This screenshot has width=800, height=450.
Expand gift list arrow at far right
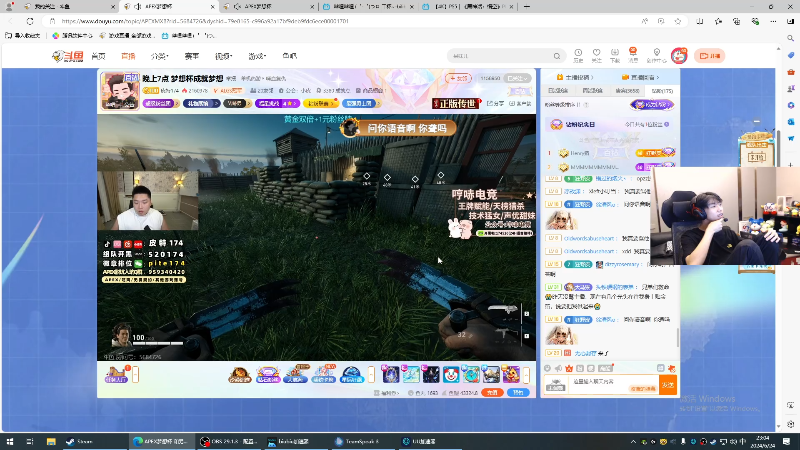point(526,375)
